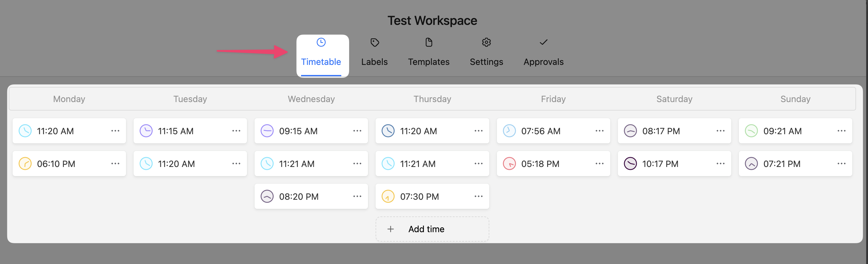Click the Thursday column header

[x=432, y=99]
